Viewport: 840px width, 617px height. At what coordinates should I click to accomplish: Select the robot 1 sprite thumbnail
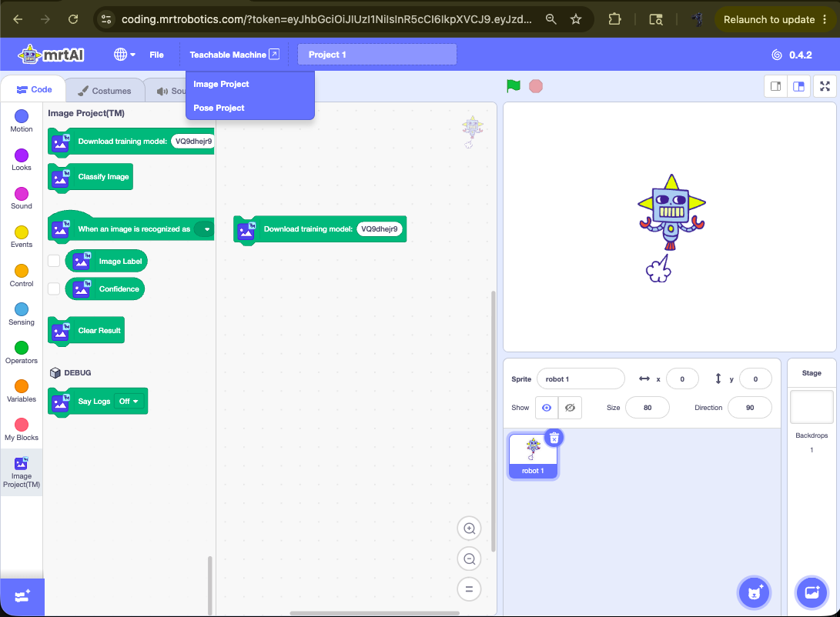[533, 456]
